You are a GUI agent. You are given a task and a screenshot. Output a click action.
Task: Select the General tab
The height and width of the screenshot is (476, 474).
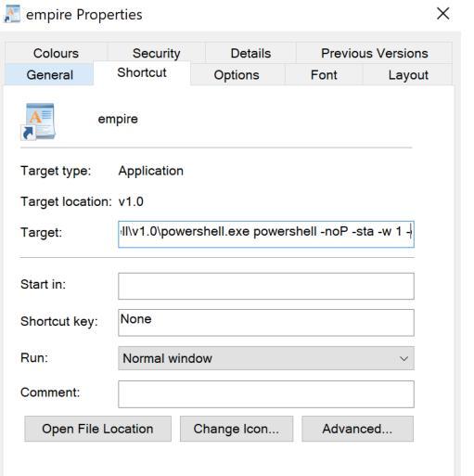49,75
